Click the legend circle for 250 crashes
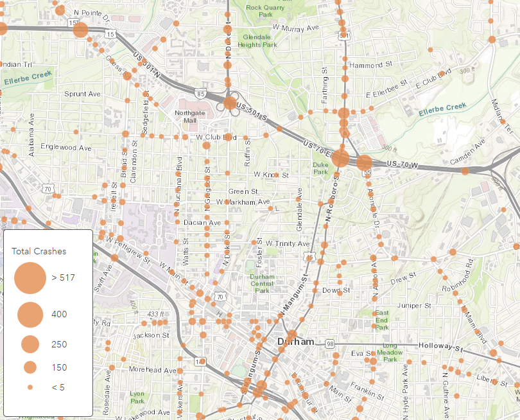Image resolution: width=520 pixels, height=420 pixels. [x=30, y=344]
